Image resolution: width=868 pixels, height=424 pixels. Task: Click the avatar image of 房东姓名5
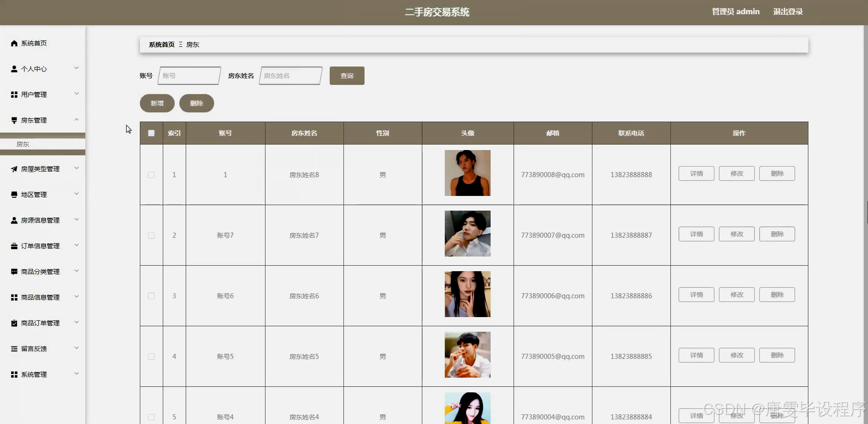click(468, 355)
